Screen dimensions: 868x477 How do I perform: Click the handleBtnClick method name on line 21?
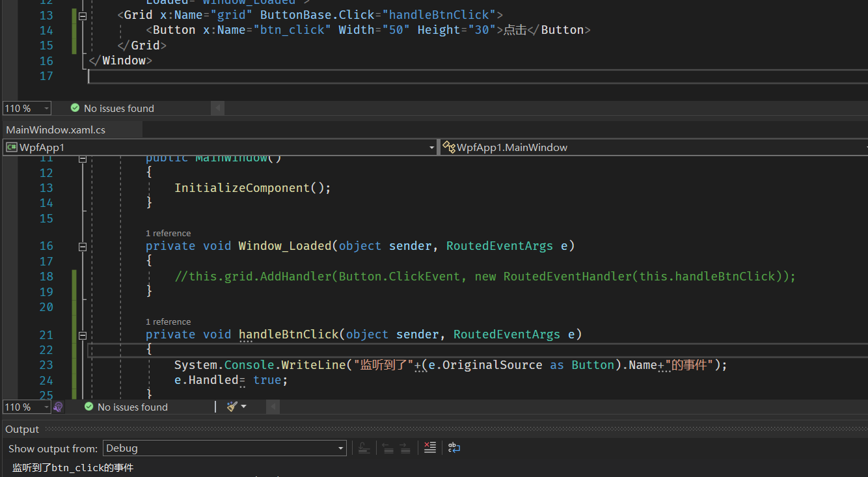click(288, 334)
